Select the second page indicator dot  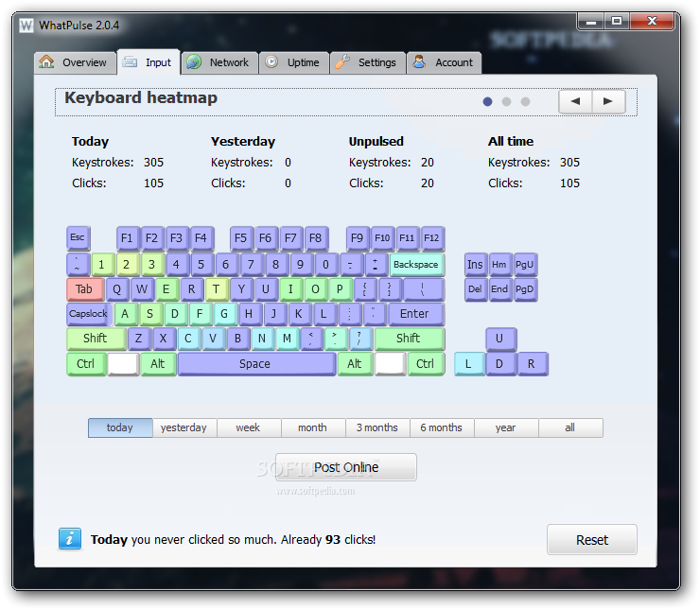point(506,102)
